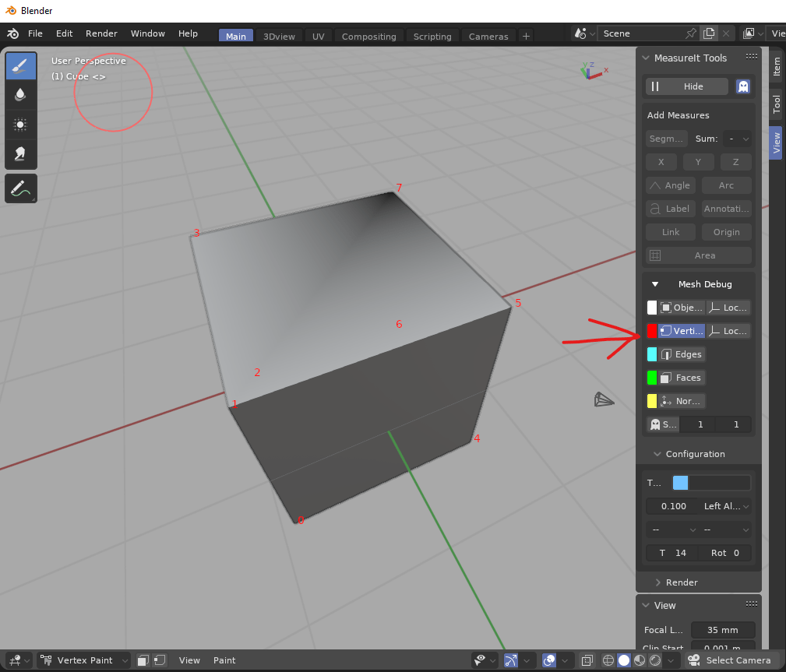Open the scene browse icon dropdown

click(584, 33)
